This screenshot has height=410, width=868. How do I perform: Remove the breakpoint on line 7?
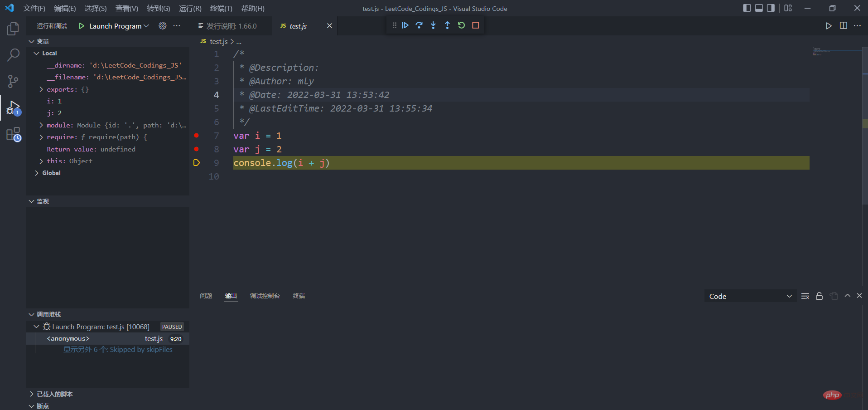pos(196,136)
